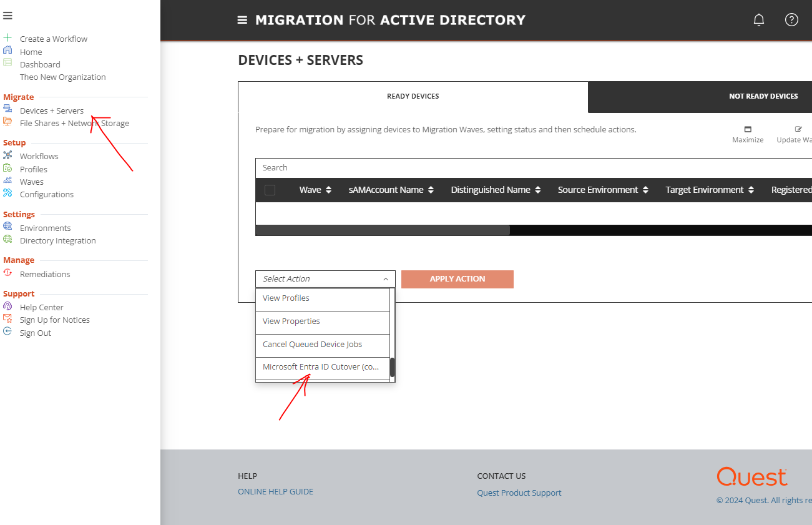Image resolution: width=812 pixels, height=525 pixels.
Task: Open the Waves page link
Action: point(32,182)
